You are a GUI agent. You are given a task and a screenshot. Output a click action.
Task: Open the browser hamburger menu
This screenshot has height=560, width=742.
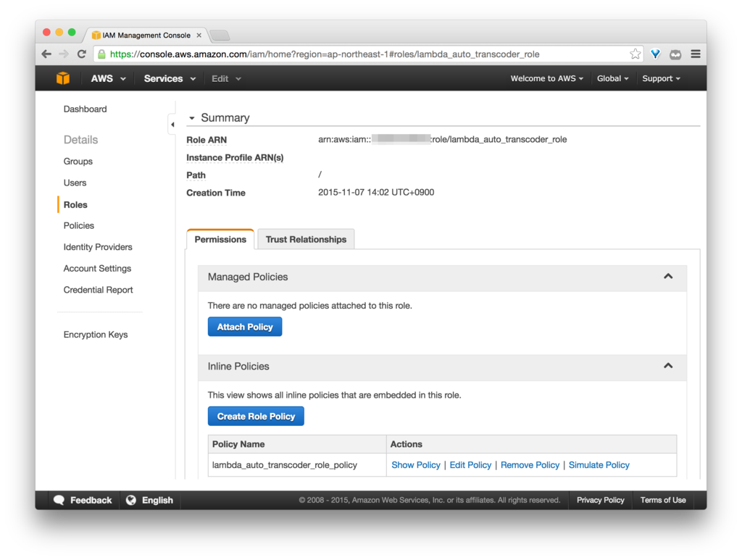[x=695, y=54]
